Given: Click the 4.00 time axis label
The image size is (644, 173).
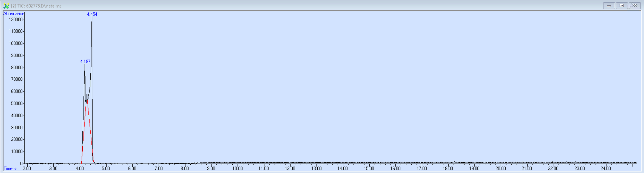Looking at the screenshot, I should coord(80,169).
